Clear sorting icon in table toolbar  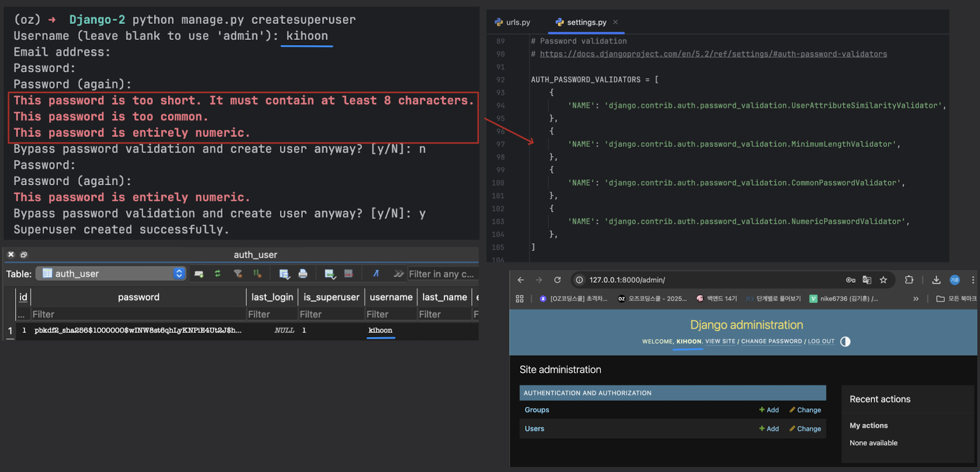[x=257, y=273]
